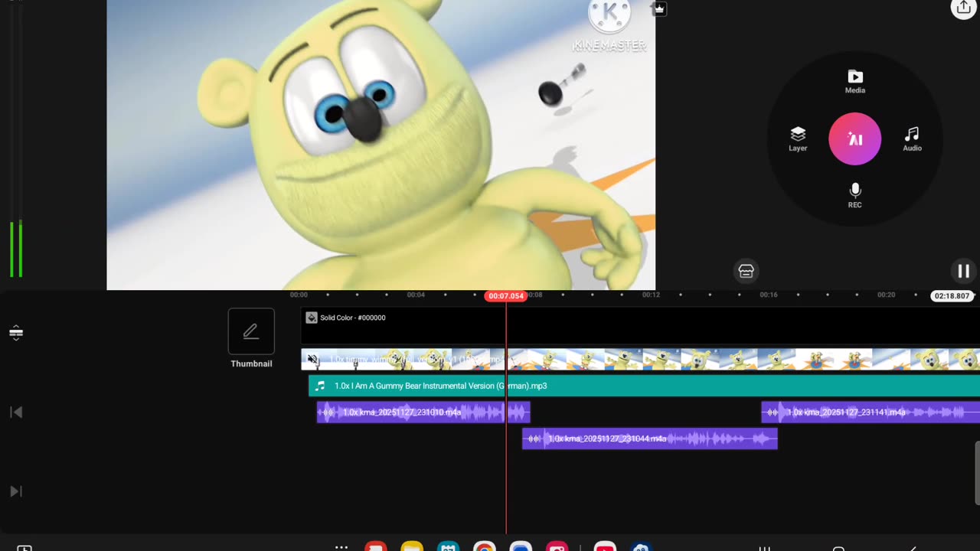Start voice recording with REC

click(x=855, y=196)
